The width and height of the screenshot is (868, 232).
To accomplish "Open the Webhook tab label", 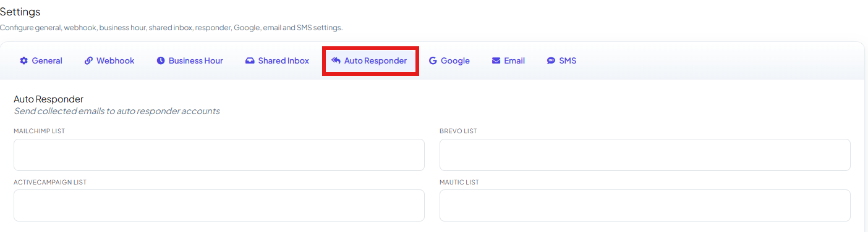I will pyautogui.click(x=116, y=60).
